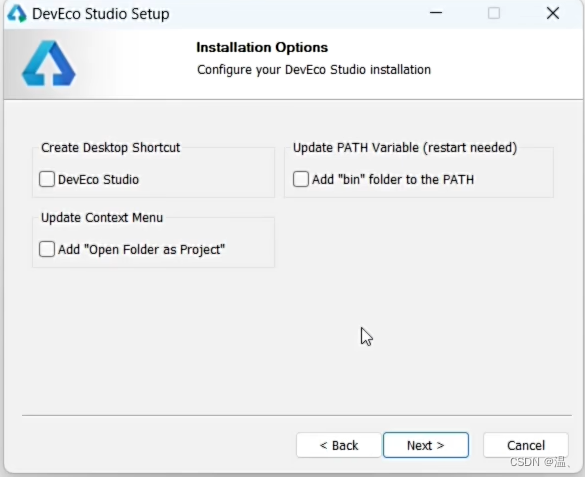The height and width of the screenshot is (477, 585).
Task: Click the "Installation Options" heading
Action: click(262, 47)
